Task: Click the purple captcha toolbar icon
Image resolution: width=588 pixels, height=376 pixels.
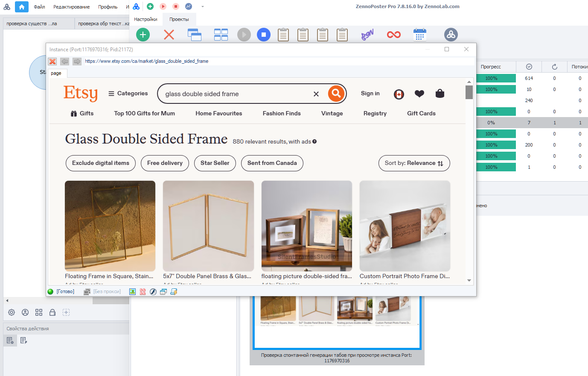Action: click(x=367, y=35)
